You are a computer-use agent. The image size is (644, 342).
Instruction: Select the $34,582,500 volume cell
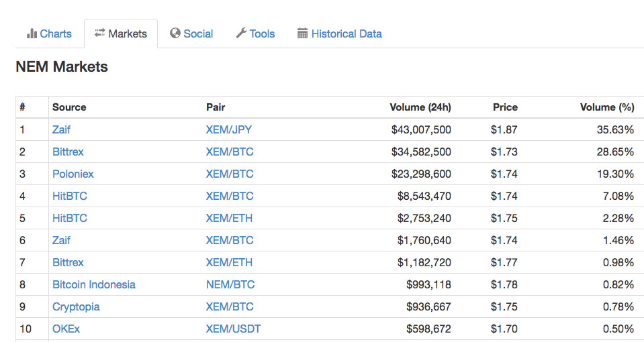click(x=421, y=152)
